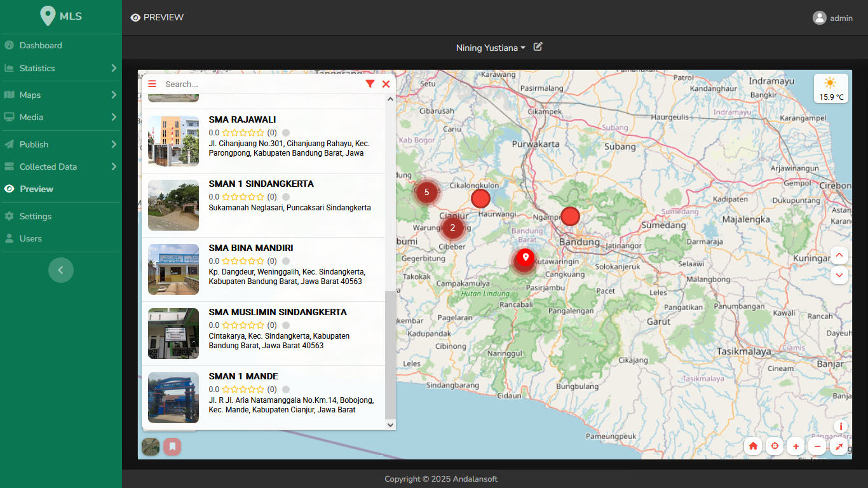Zoom in with the plus button

pyautogui.click(x=796, y=446)
